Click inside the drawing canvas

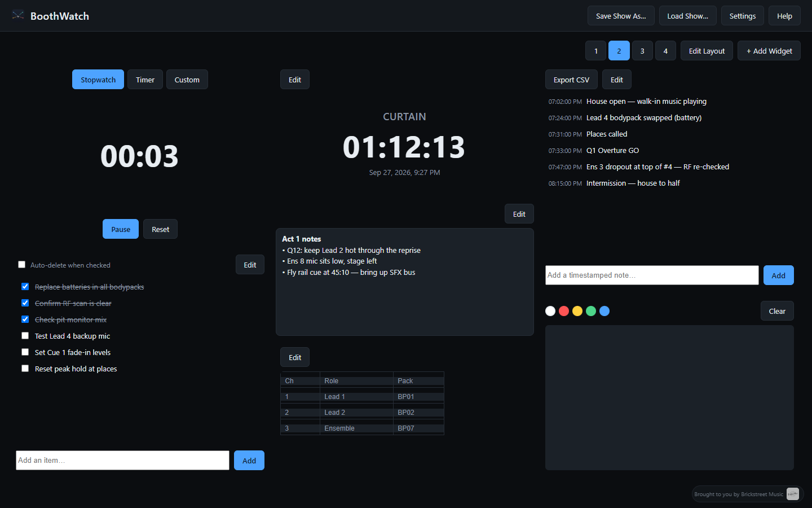(669, 397)
